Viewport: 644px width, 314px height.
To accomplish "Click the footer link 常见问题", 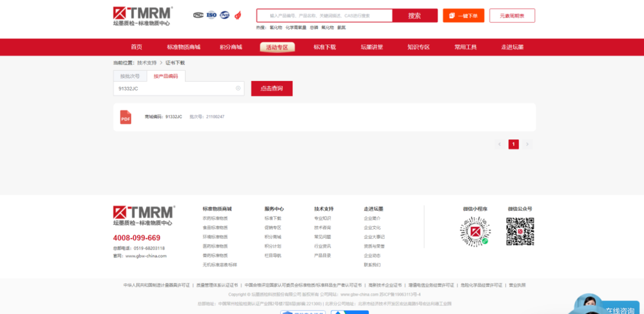I will tap(323, 237).
